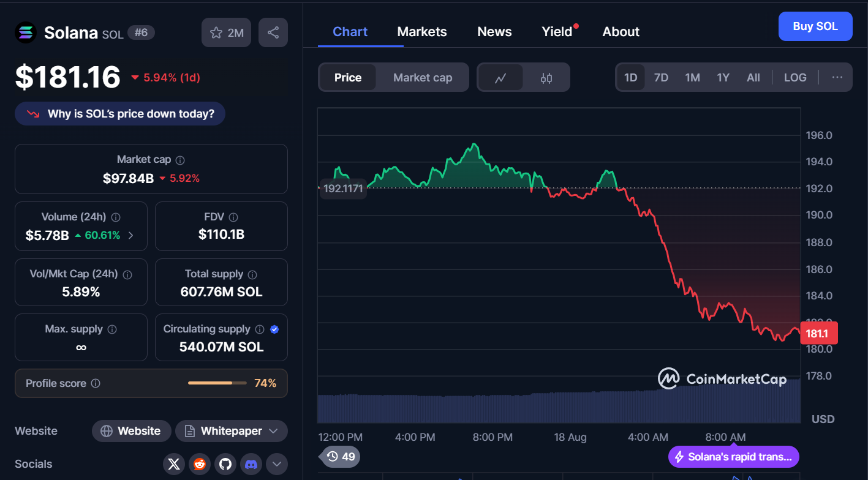Click the $5.78B volume value

(47, 235)
